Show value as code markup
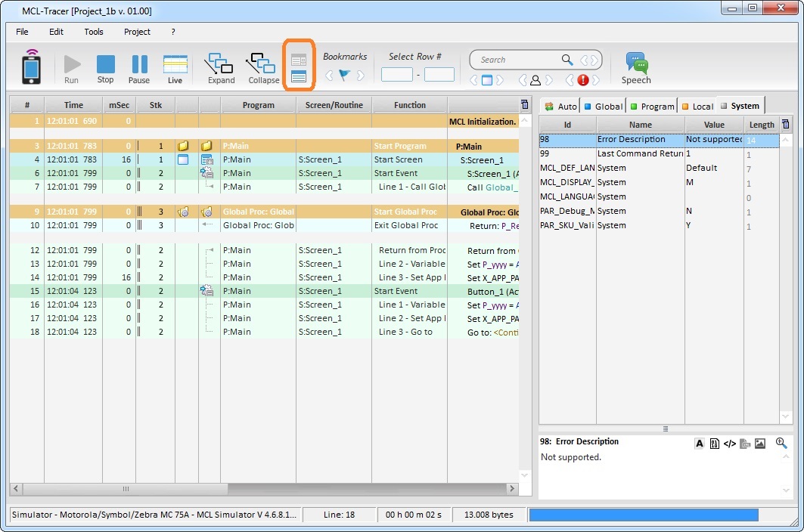 pos(729,444)
